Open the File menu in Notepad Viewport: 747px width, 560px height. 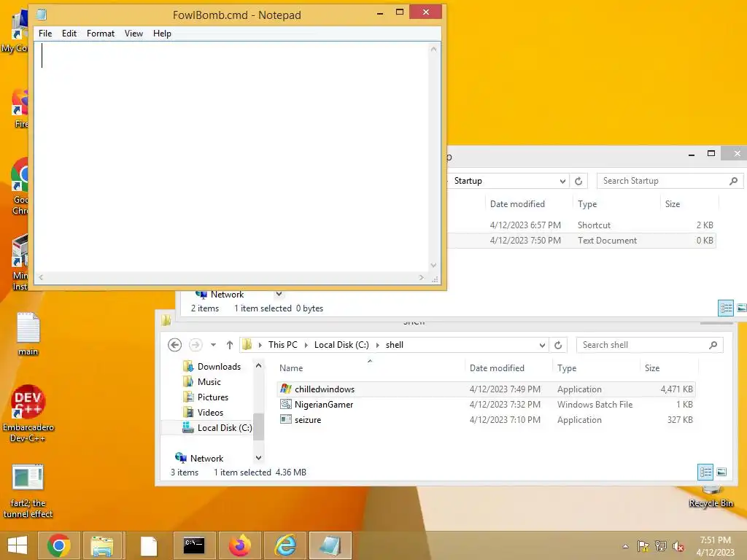click(45, 34)
